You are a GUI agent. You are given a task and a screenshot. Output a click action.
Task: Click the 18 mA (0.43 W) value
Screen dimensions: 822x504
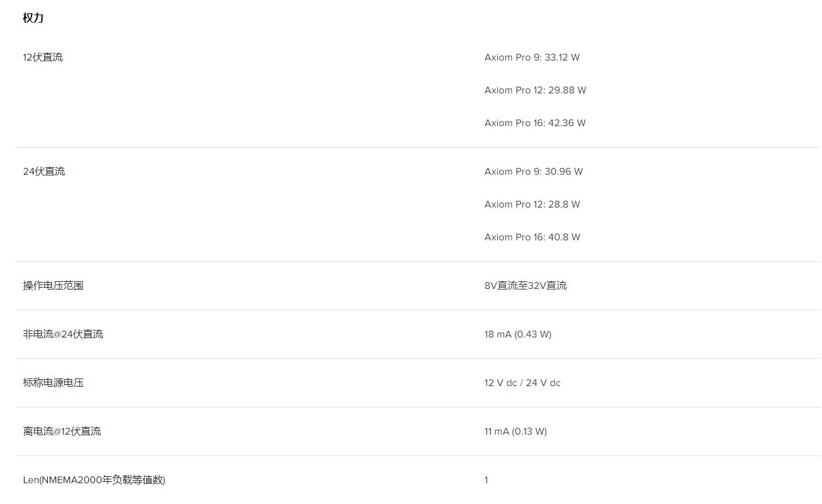tap(518, 334)
